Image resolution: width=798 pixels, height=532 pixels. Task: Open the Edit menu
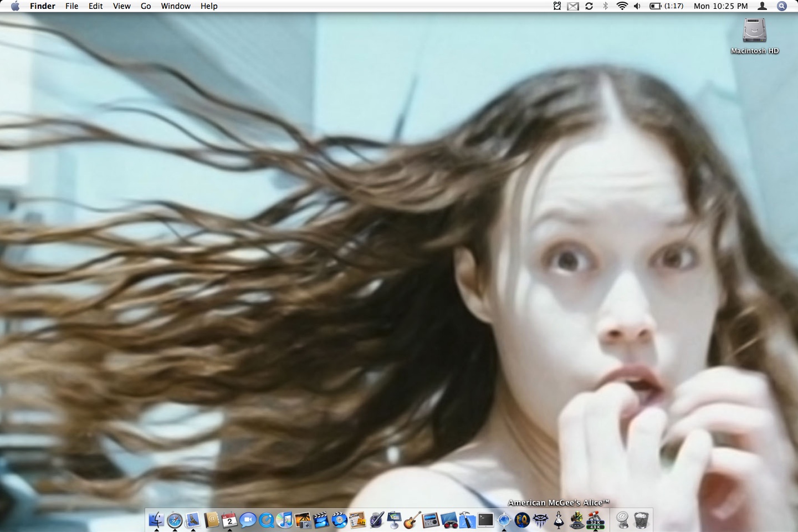point(96,6)
